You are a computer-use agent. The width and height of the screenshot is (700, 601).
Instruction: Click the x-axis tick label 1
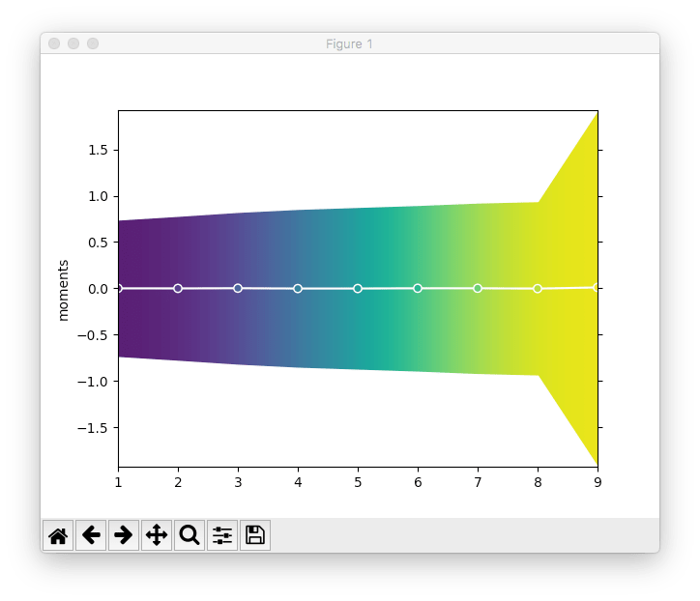point(118,482)
